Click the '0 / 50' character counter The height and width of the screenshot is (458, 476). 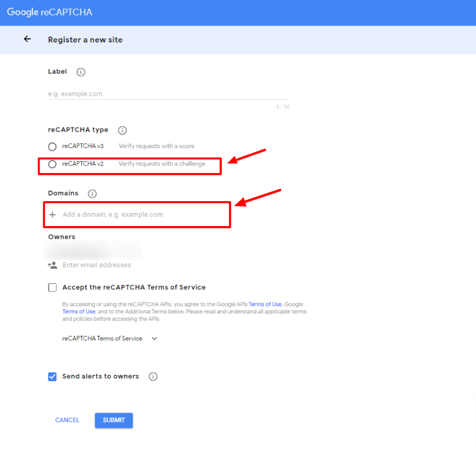[x=283, y=107]
